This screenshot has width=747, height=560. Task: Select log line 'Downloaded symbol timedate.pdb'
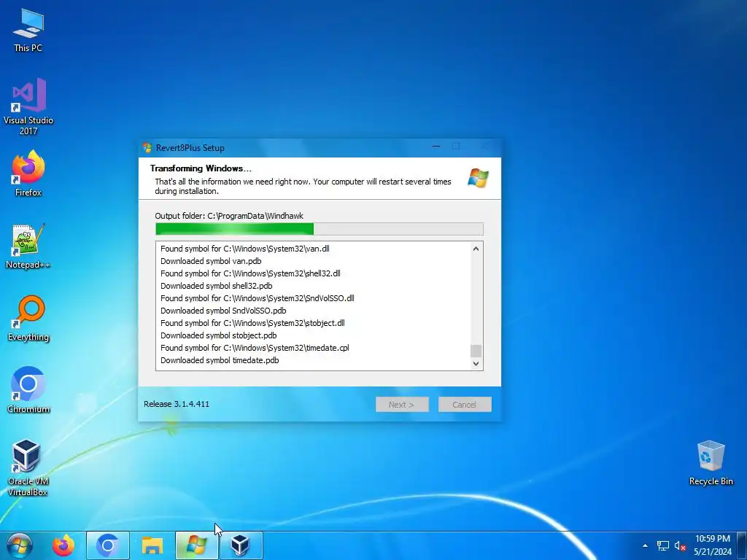[x=220, y=360]
